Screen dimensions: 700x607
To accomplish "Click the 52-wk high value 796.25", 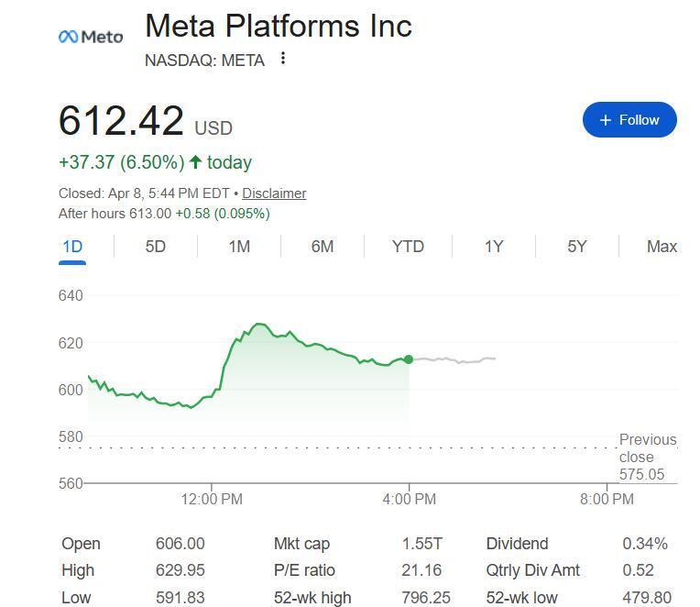I will [426, 597].
